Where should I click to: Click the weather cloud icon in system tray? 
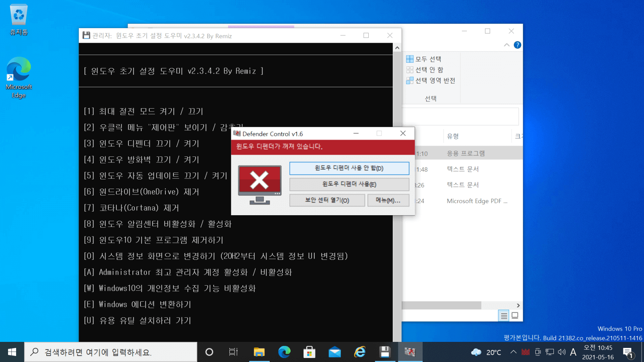point(476,352)
